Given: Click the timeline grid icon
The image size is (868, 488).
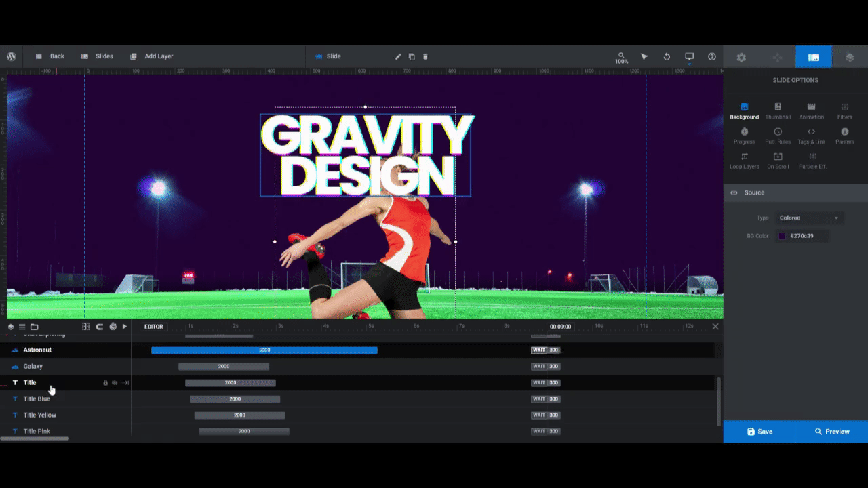Looking at the screenshot, I should (x=86, y=327).
